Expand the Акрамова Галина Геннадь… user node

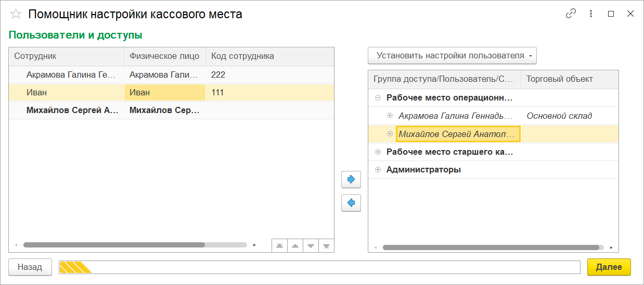[390, 116]
